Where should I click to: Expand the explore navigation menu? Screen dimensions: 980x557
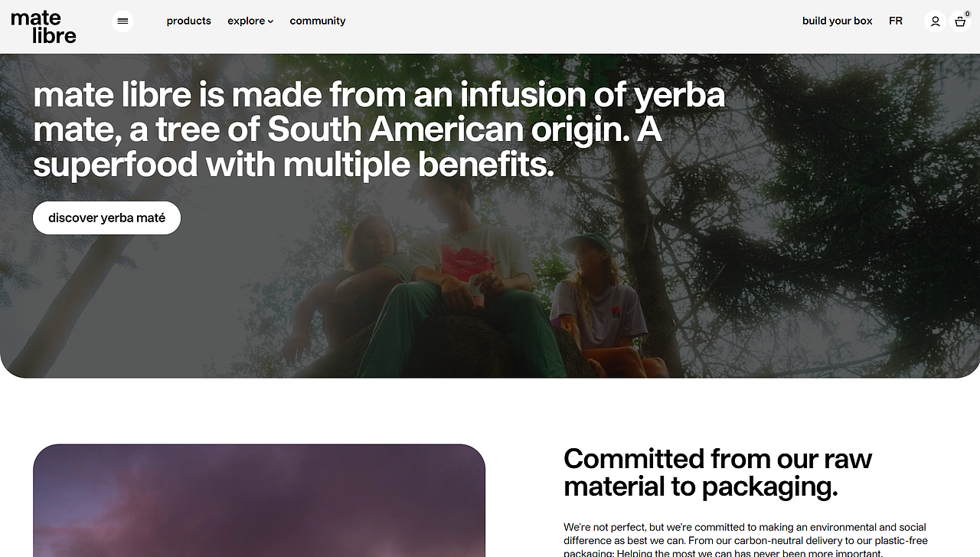click(x=247, y=21)
